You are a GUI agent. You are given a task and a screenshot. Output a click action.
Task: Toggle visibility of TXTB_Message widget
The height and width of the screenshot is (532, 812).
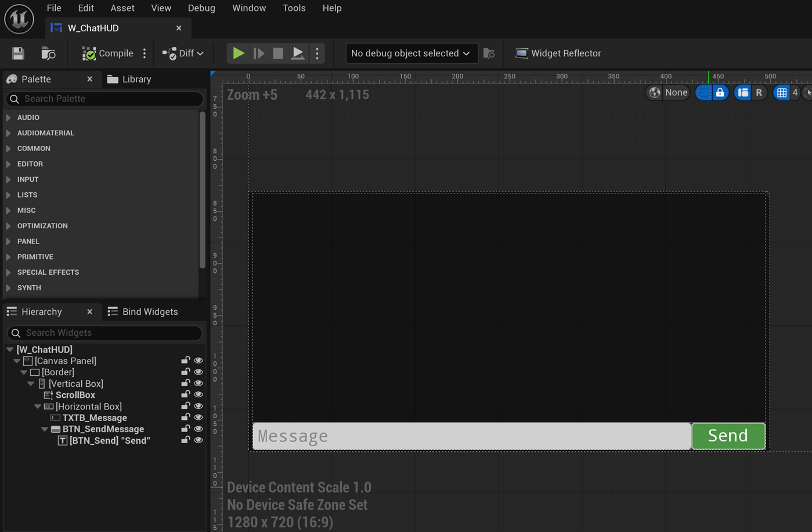[199, 418]
